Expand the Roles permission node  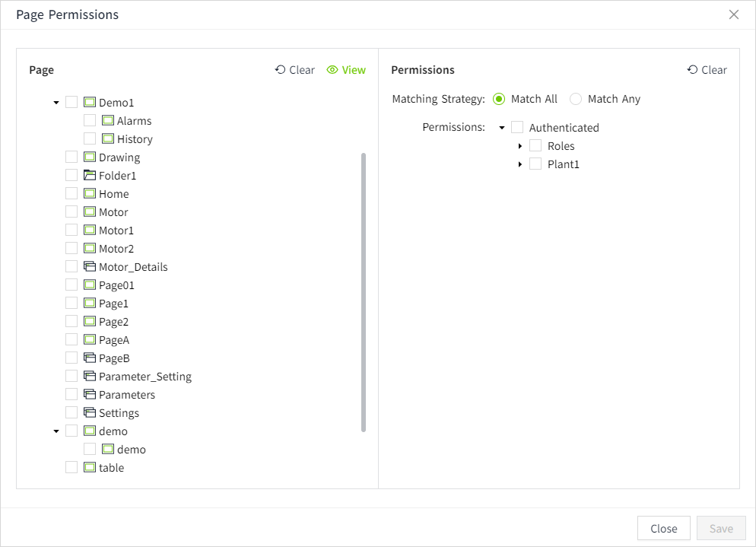coord(520,146)
